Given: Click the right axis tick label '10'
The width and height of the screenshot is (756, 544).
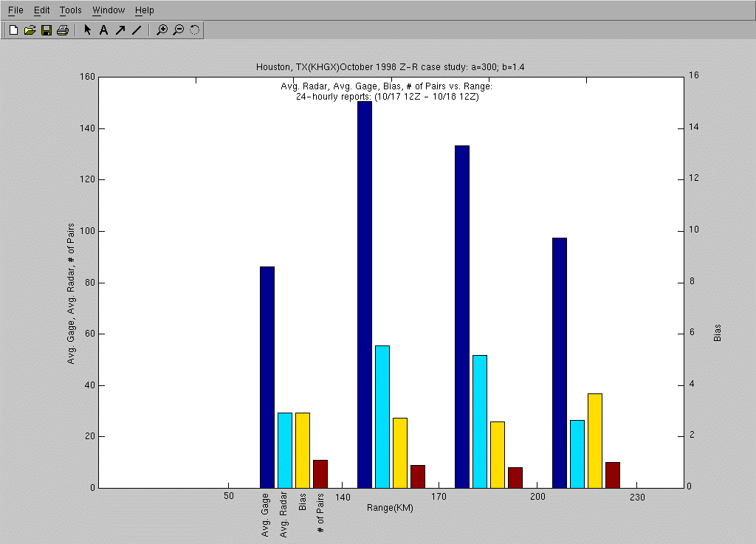Looking at the screenshot, I should [x=694, y=230].
